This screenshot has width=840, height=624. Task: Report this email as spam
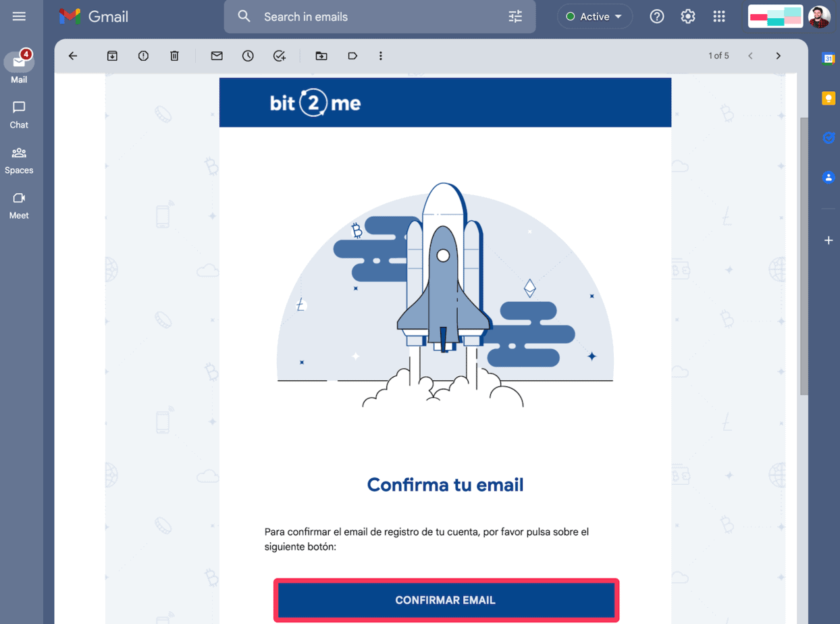(143, 56)
